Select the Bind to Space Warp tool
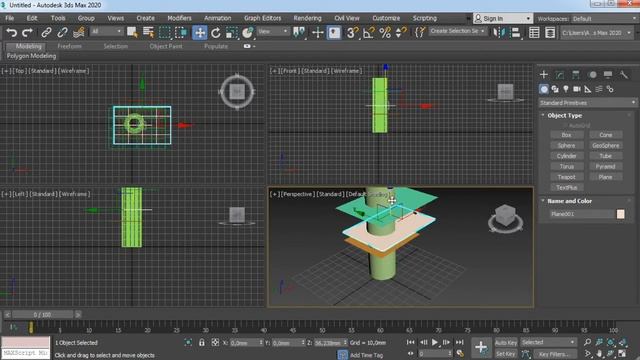The width and height of the screenshot is (640, 360). click(78, 32)
